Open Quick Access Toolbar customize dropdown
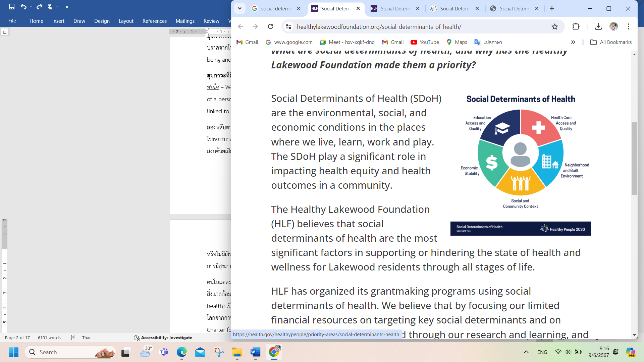Screen dimensions: 644x362 pos(67,7)
